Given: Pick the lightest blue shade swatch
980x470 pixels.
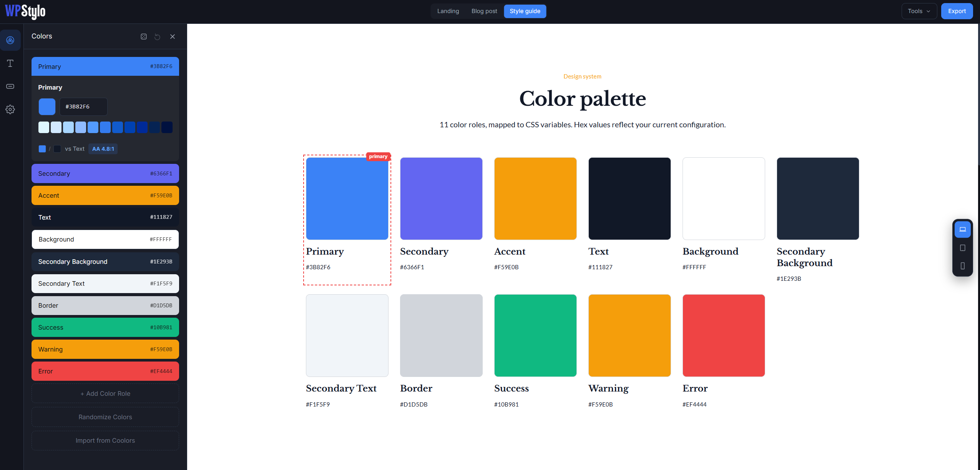Looking at the screenshot, I should coord(44,127).
